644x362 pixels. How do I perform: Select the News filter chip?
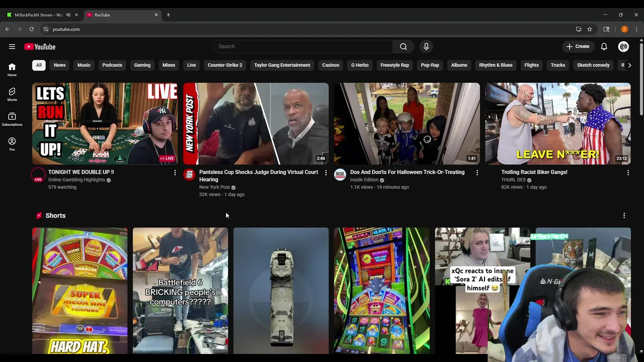59,65
